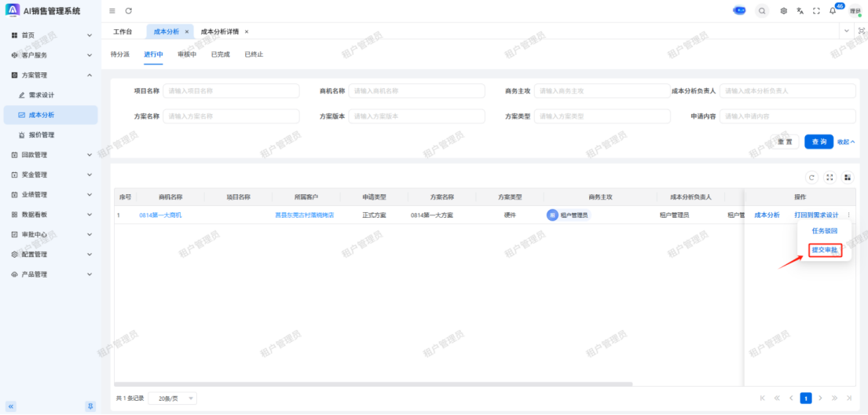
Task: Refresh the table with circular arrow icon
Action: tap(811, 177)
